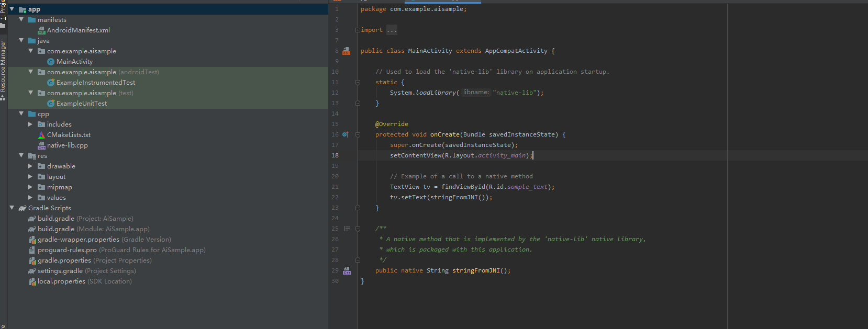Expand the drawable folder

click(x=30, y=166)
